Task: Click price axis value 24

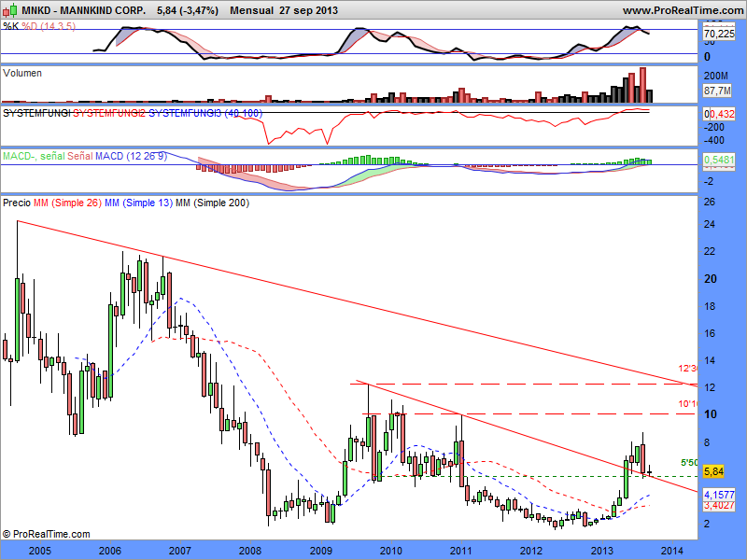Action: (710, 224)
